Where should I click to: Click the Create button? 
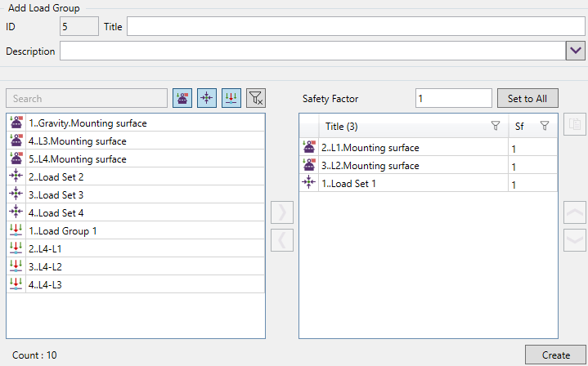pos(555,355)
